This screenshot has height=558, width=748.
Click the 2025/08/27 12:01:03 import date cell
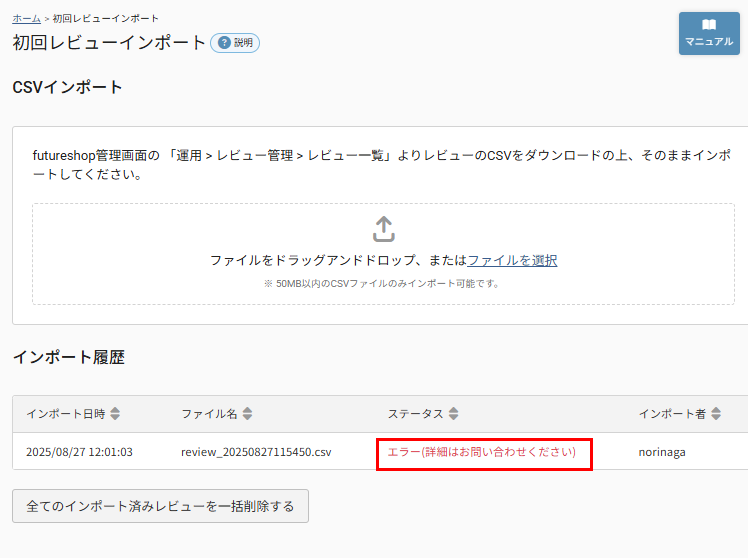pos(79,452)
